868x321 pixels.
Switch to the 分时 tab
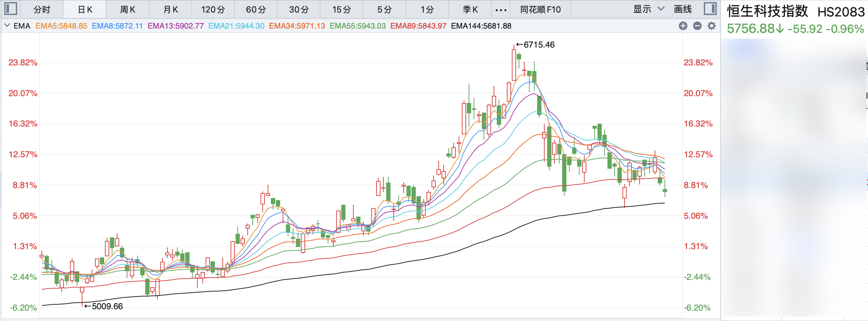click(42, 10)
